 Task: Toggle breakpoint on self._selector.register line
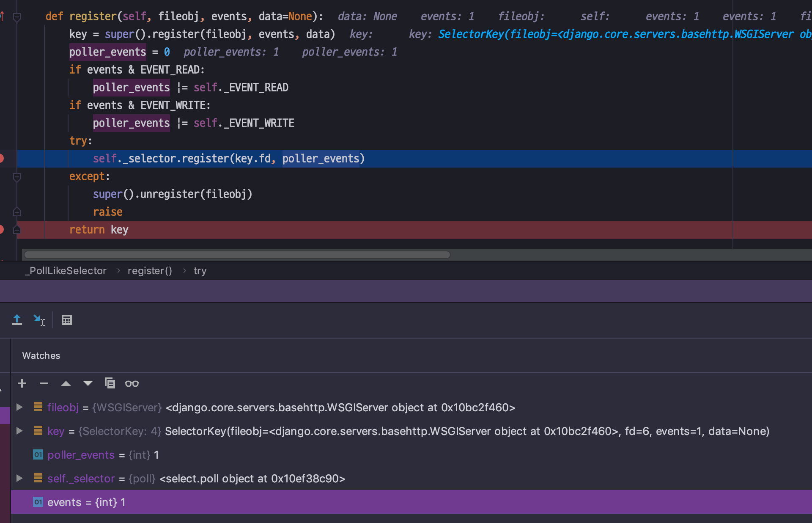[x=1, y=158]
